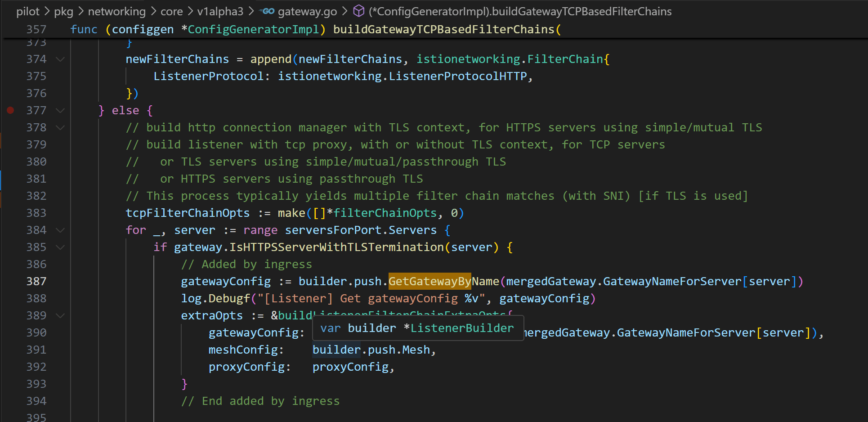Collapse the code block at line 374
The height and width of the screenshot is (422, 868).
pos(60,58)
